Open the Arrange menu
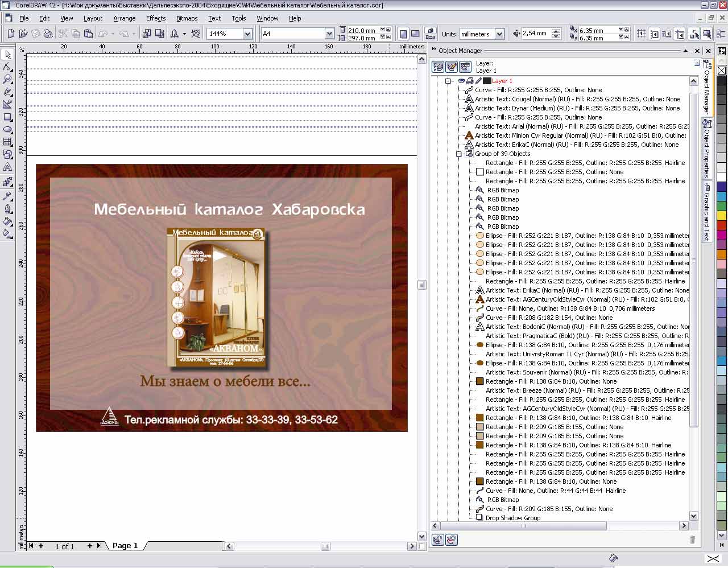 124,18
